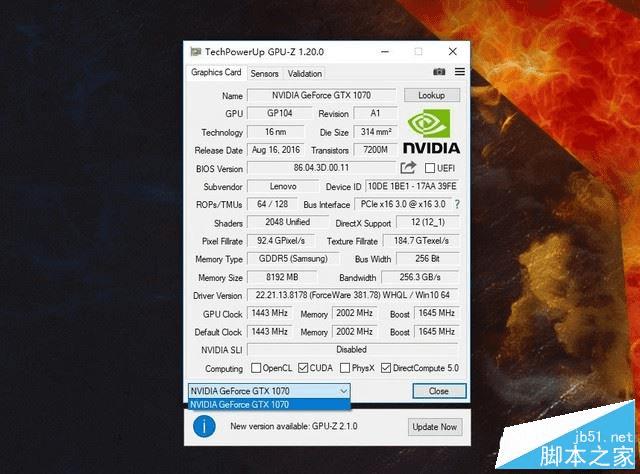Open the GPU selection dropdown arrow

pyautogui.click(x=343, y=391)
